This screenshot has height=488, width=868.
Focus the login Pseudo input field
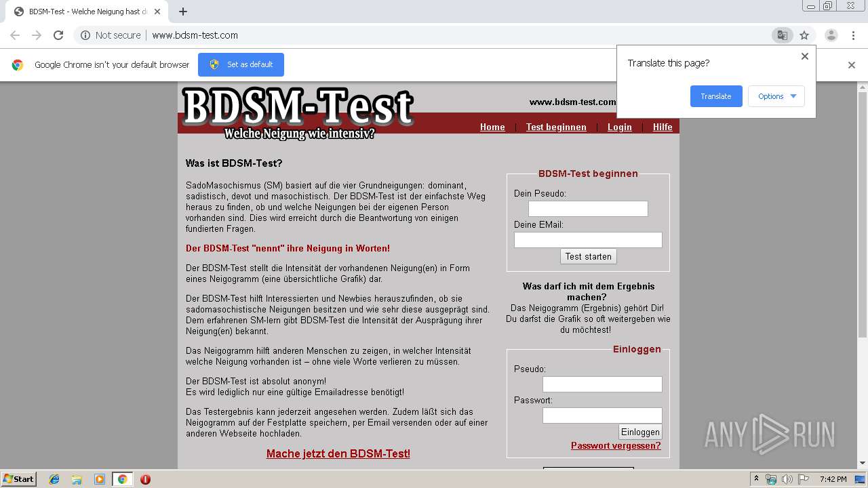(x=602, y=384)
